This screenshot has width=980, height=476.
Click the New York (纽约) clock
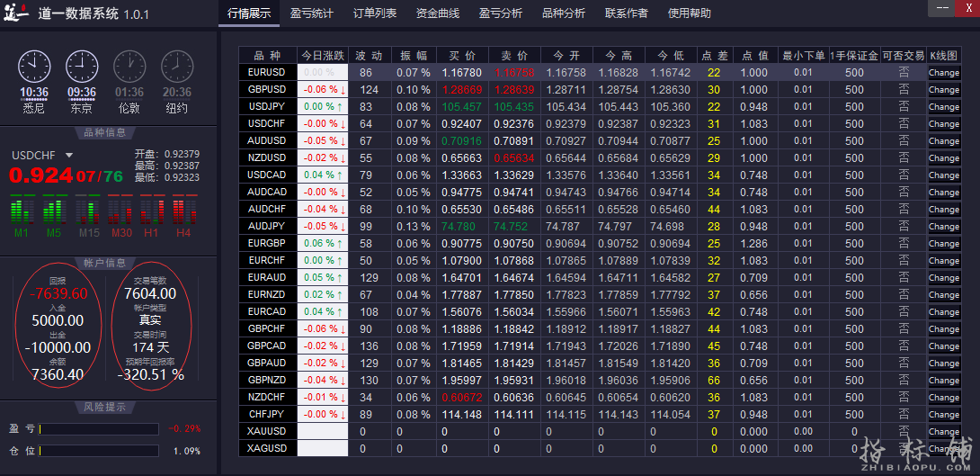[x=177, y=67]
